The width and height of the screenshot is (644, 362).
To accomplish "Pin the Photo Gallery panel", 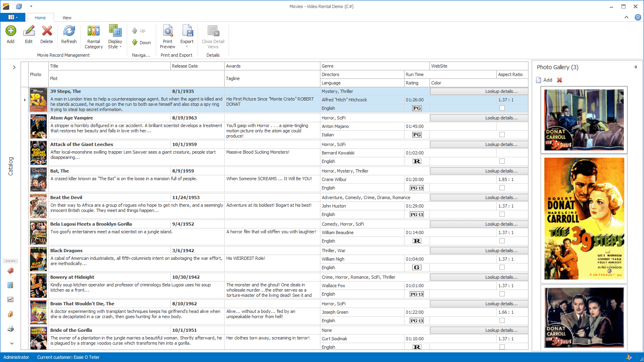I will click(635, 67).
